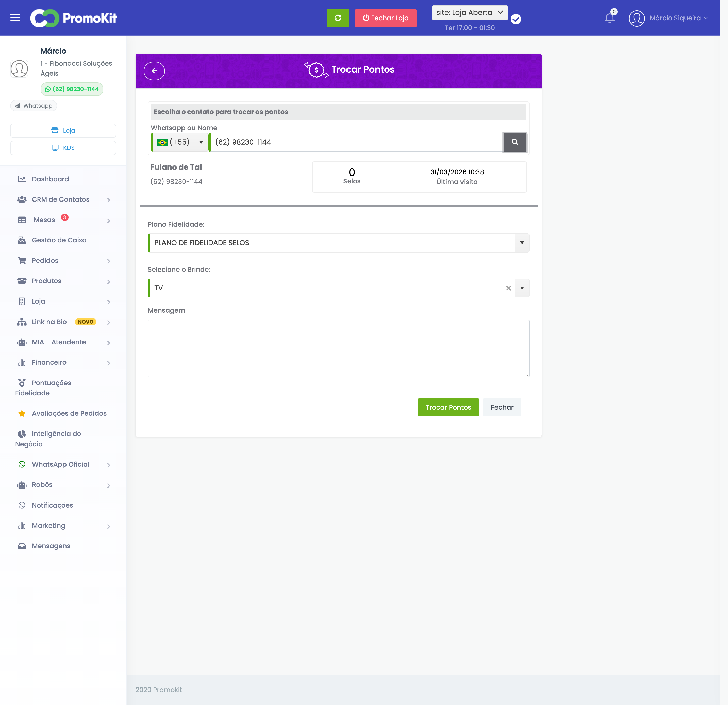Expand the Produtos chevron
This screenshot has width=728, height=705.
(108, 282)
